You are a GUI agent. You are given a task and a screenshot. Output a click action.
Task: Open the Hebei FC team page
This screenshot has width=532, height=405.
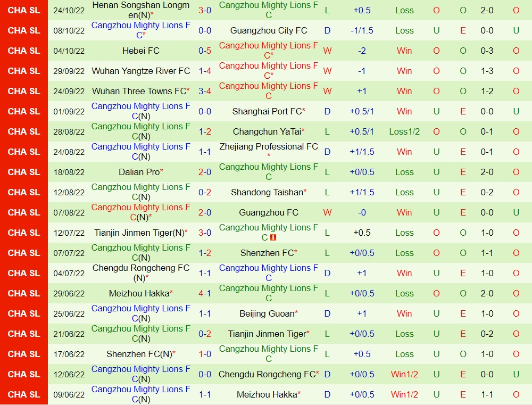[140, 51]
